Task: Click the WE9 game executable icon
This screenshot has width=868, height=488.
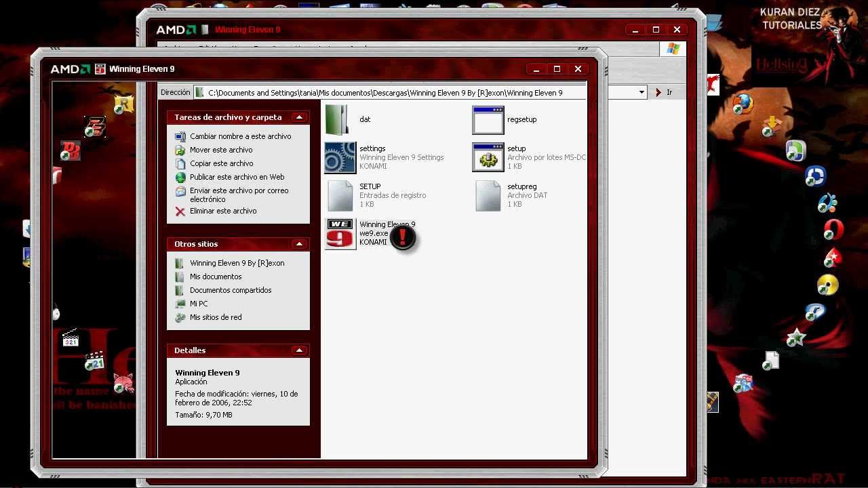Action: click(x=340, y=233)
